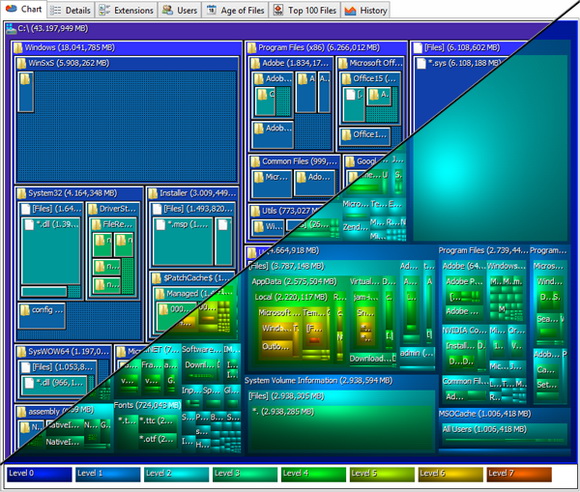Switch to the Age of Files tab
The width and height of the screenshot is (580, 492).
click(235, 10)
